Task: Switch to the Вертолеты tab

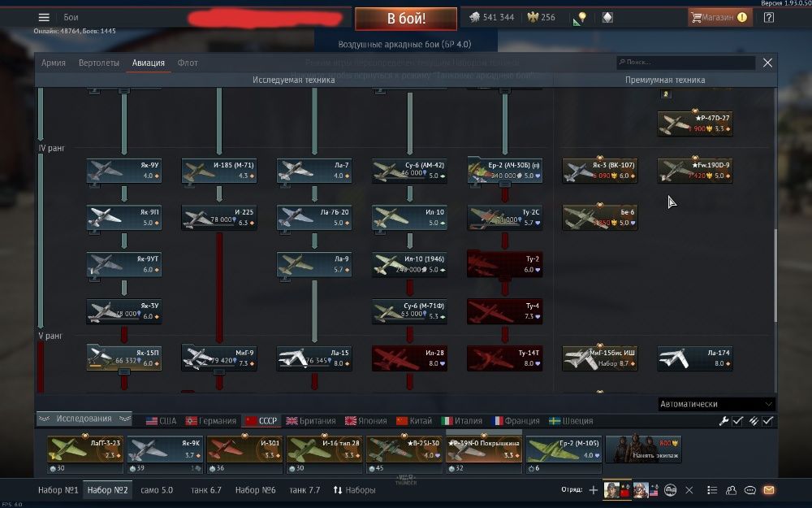Action: (99, 63)
